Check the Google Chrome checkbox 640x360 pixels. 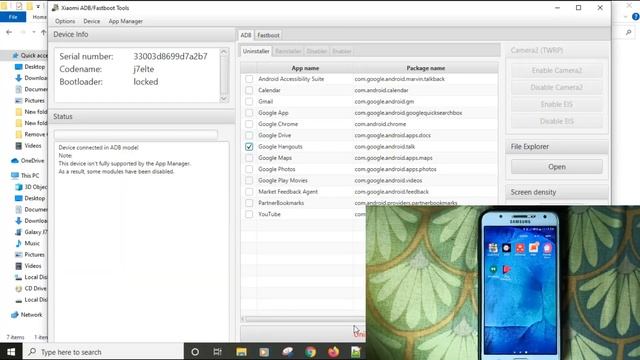point(249,124)
